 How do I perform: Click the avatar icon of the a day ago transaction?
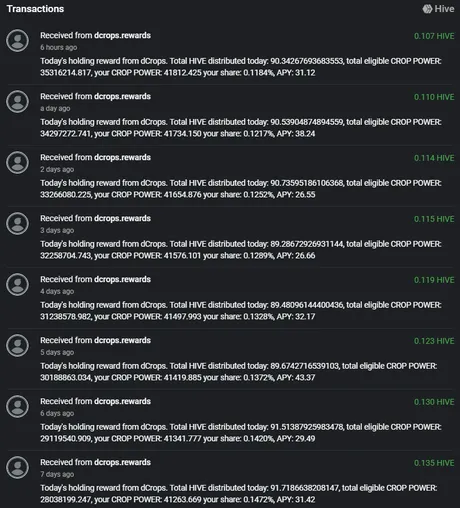[x=18, y=102]
